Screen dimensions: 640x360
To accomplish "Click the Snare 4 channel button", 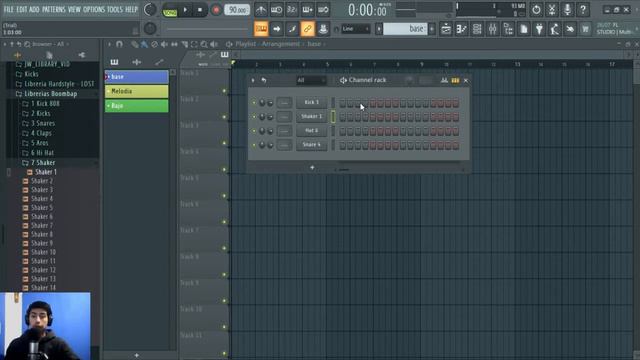I will point(311,144).
